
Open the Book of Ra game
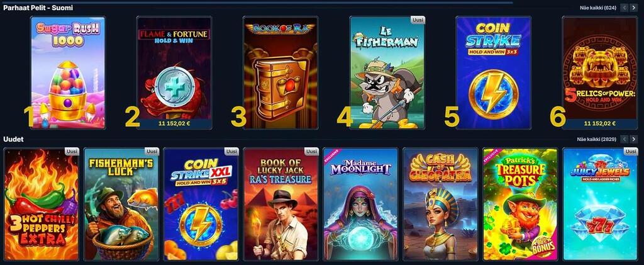(x=280, y=73)
